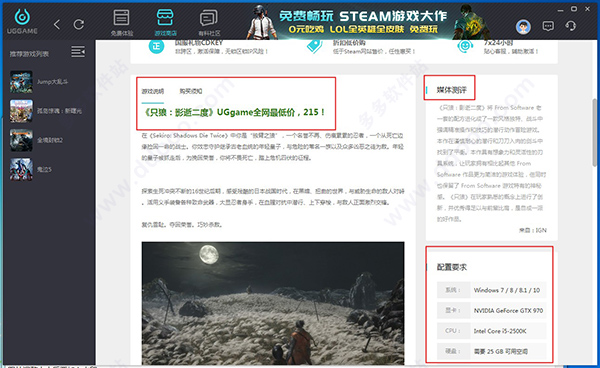
Task: Click the vertical page scrollbar
Action: 594,132
